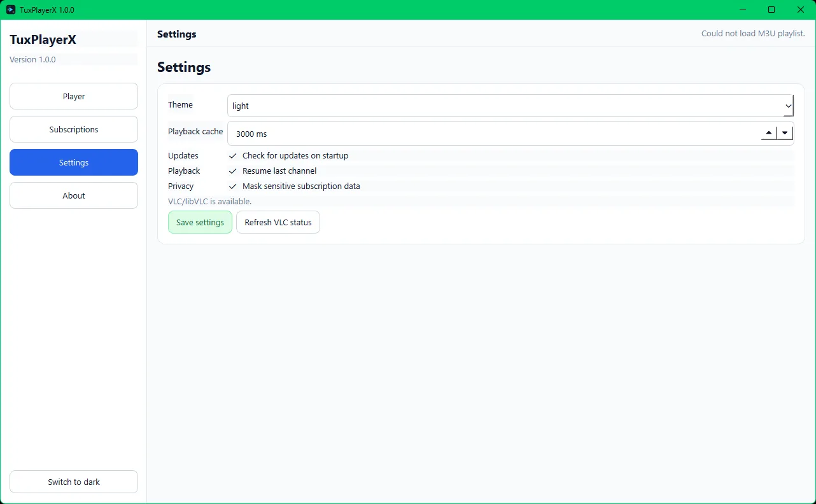Open the Player page in sidebar
The width and height of the screenshot is (816, 504).
(74, 96)
